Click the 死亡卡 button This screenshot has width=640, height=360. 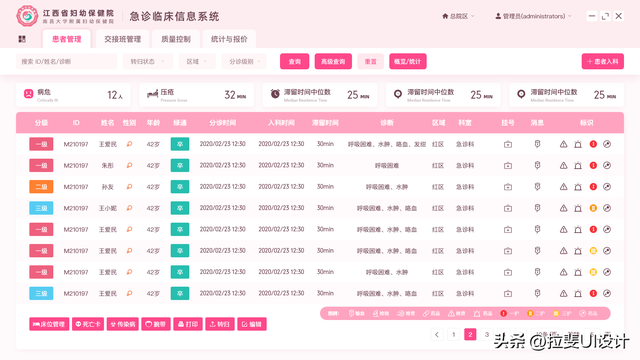pyautogui.click(x=88, y=324)
